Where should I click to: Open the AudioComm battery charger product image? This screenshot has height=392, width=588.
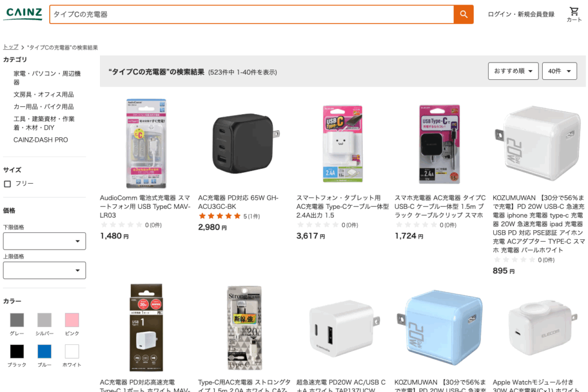pos(146,143)
